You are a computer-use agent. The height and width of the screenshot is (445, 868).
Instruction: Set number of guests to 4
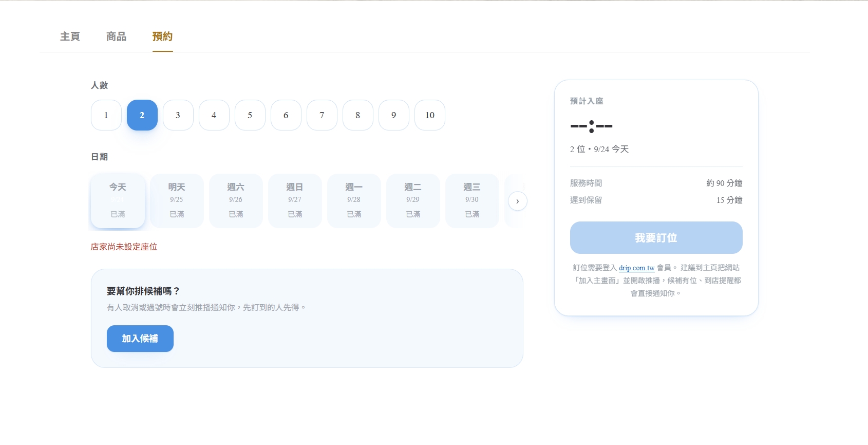pos(214,115)
